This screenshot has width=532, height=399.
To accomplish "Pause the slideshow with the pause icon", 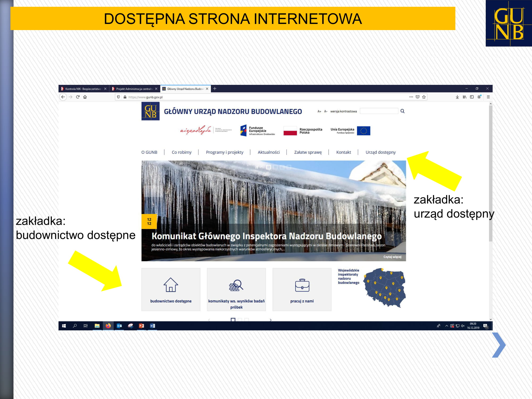I will [x=257, y=167].
